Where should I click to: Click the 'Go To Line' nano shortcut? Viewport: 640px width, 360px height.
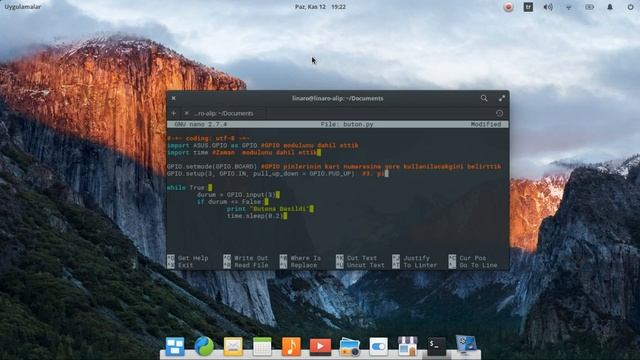pos(478,265)
